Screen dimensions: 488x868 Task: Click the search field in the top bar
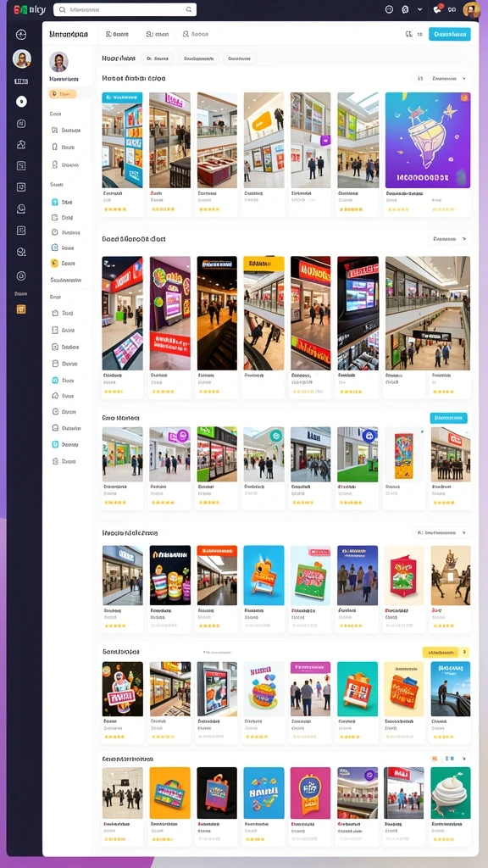pos(125,9)
